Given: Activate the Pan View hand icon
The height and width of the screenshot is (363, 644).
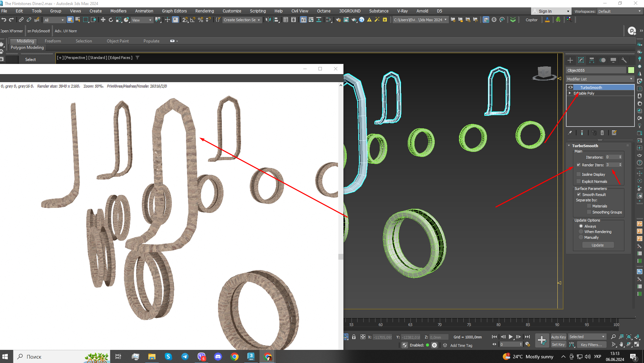Looking at the screenshot, I should click(621, 344).
